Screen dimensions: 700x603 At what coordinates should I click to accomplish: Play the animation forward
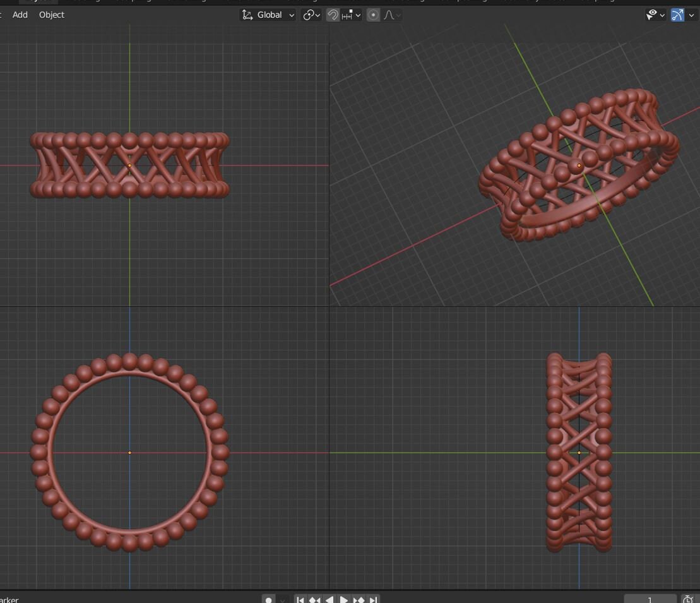click(x=344, y=599)
